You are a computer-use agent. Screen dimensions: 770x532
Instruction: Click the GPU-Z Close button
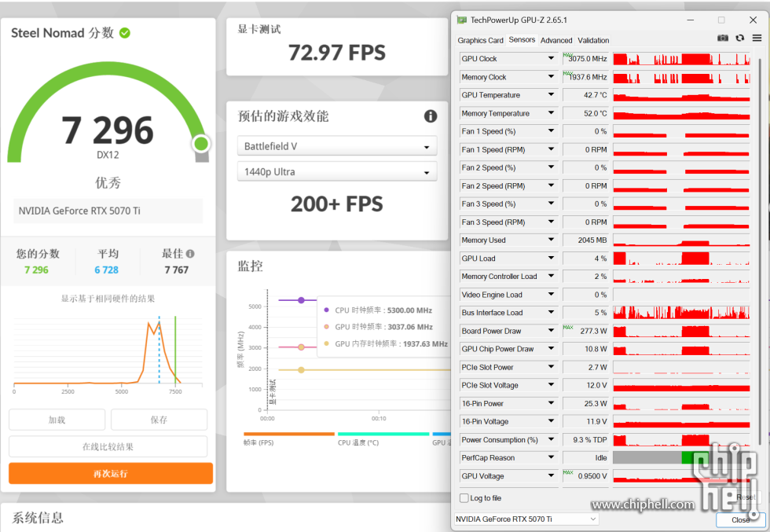740,519
